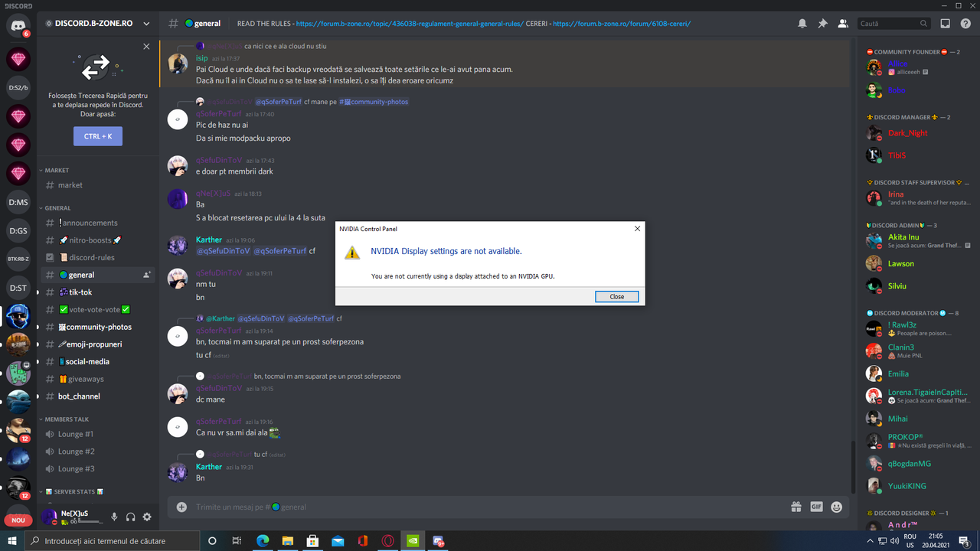Image resolution: width=980 pixels, height=551 pixels.
Task: Collapse the MEMBERS TALK category
Action: point(67,419)
